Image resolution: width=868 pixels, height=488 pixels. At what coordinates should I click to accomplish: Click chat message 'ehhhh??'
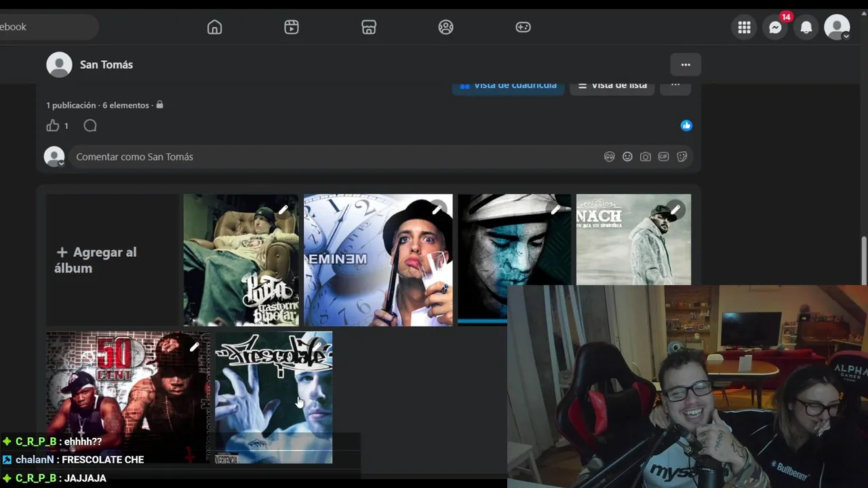(83, 442)
